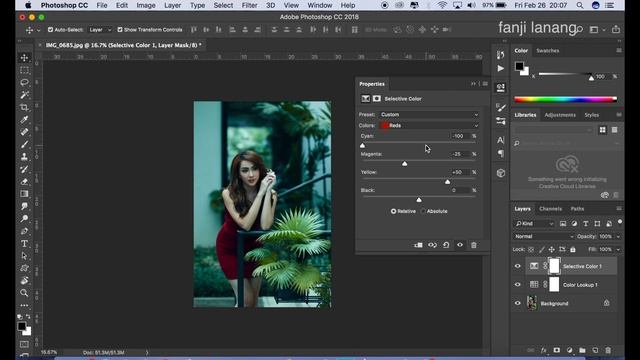Viewport: 640px width, 360px height.
Task: Select the Move tool
Action: 24,58
